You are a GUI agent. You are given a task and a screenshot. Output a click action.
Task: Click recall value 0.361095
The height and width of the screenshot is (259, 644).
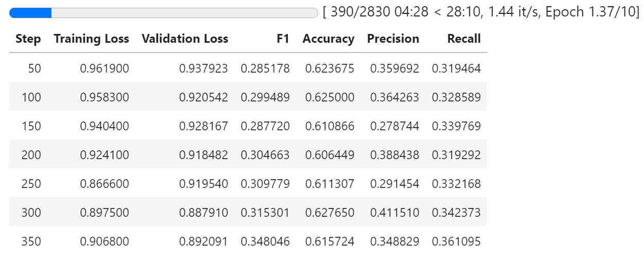tap(456, 241)
